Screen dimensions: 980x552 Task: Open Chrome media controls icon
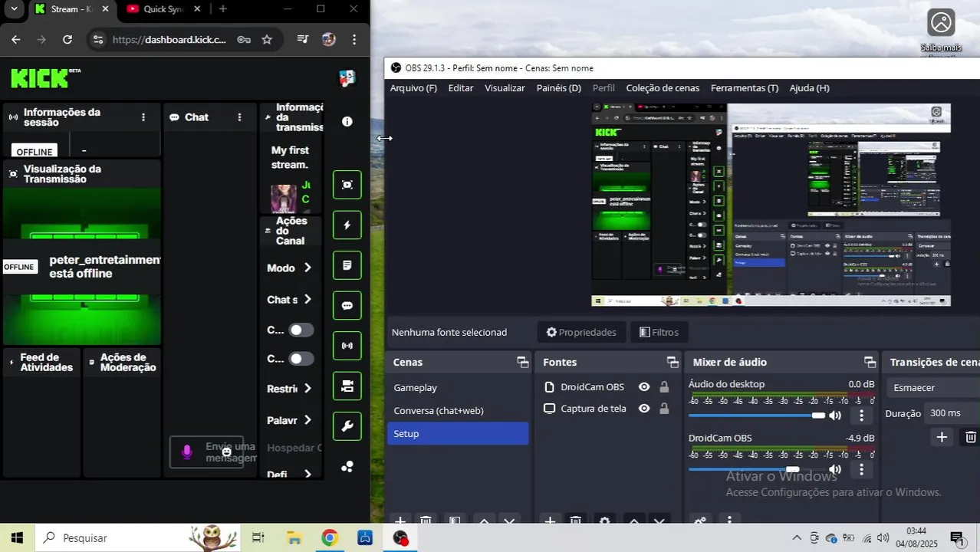[303, 40]
